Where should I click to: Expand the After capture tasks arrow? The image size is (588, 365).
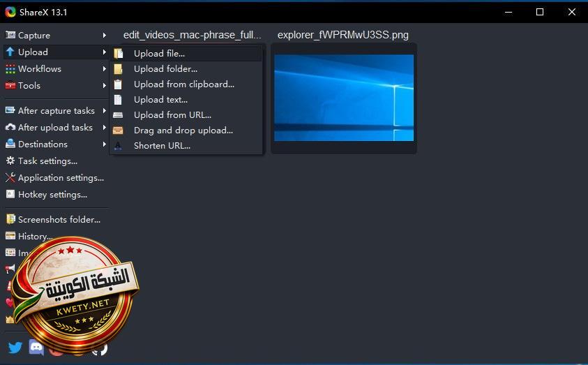pyautogui.click(x=104, y=111)
